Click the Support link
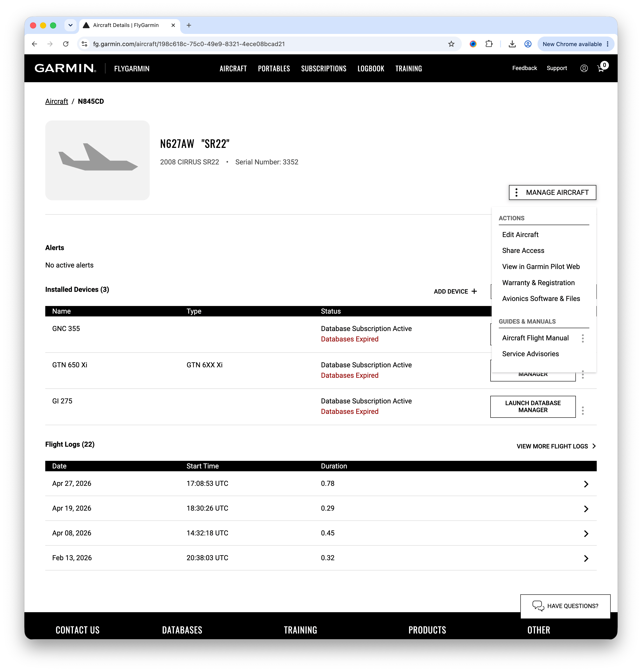 tap(556, 68)
